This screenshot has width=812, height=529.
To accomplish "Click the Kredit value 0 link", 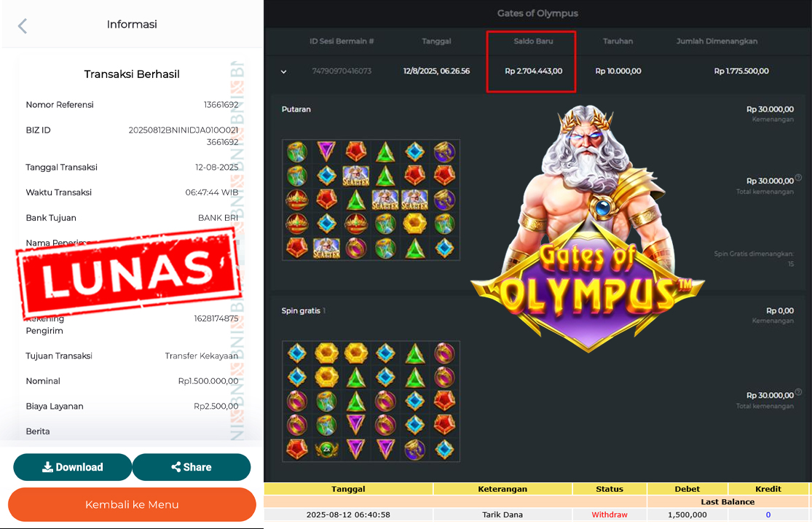I will (768, 514).
